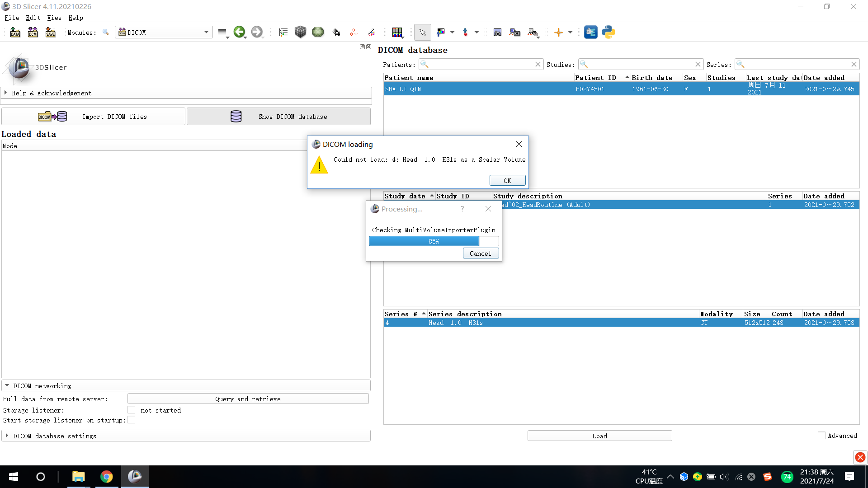This screenshot has height=488, width=868.
Task: Sort by Patient ID column header
Action: [602, 78]
